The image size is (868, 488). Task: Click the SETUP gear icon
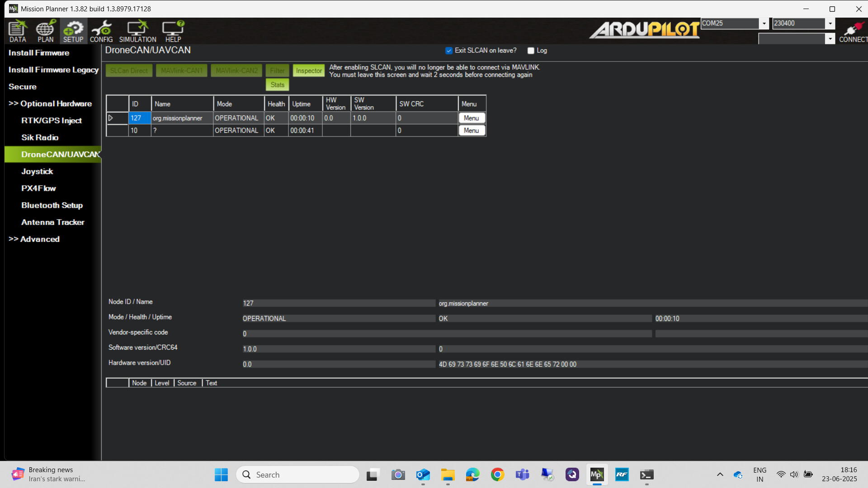tap(73, 31)
